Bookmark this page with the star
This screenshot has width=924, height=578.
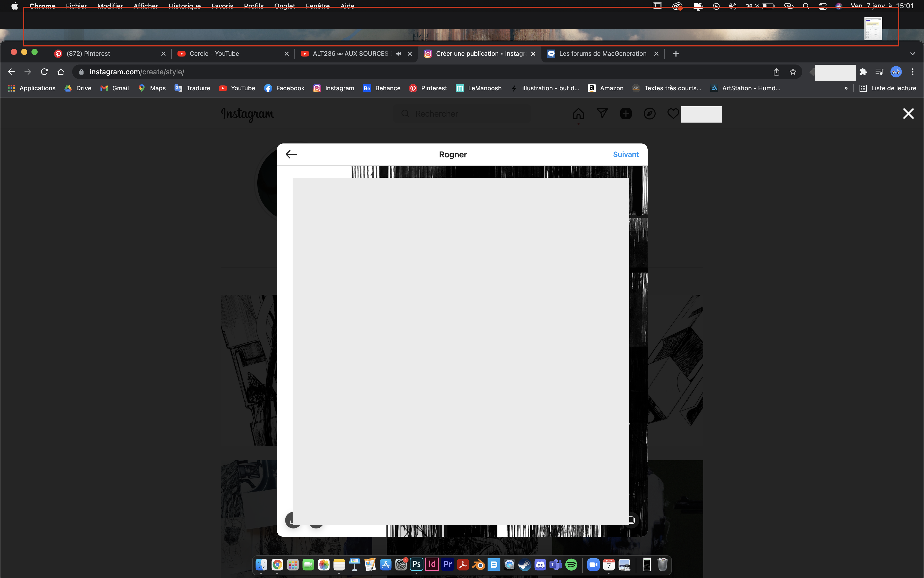click(x=793, y=71)
